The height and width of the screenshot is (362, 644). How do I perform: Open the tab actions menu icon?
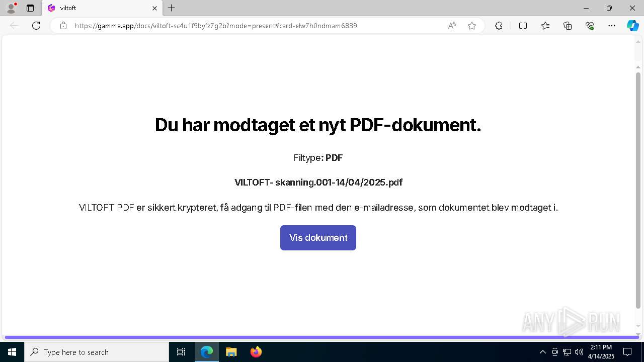tap(30, 8)
